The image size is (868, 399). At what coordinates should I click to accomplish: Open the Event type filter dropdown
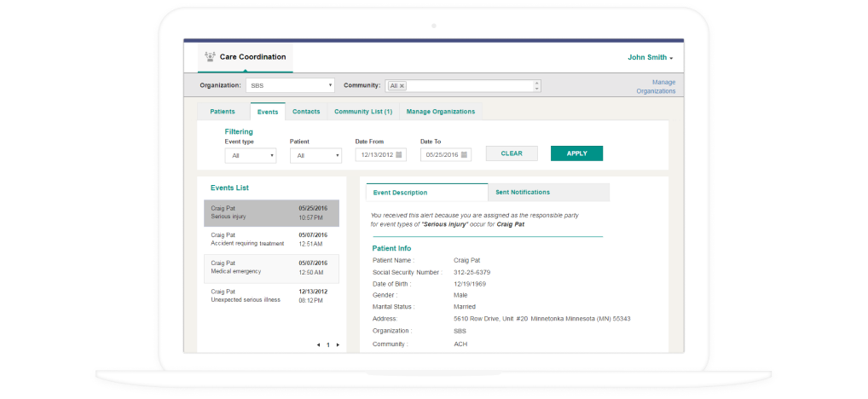251,155
